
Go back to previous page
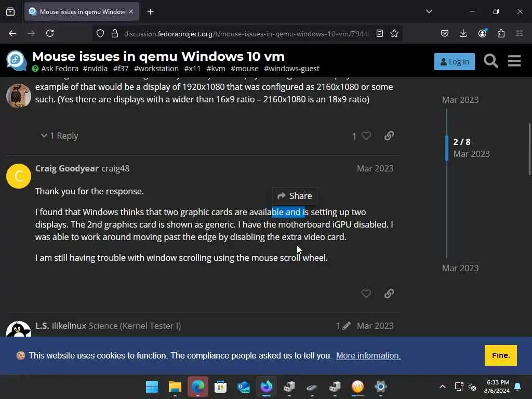[12, 33]
